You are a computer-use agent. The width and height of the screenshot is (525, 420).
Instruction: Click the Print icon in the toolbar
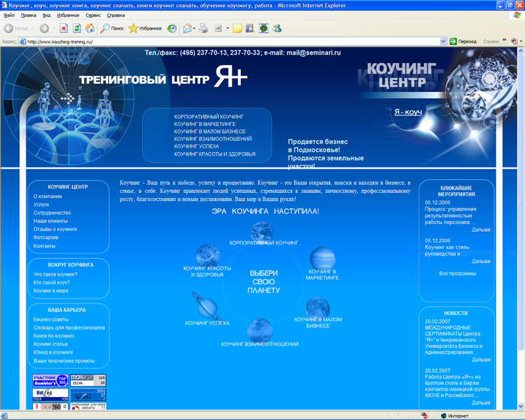203,28
